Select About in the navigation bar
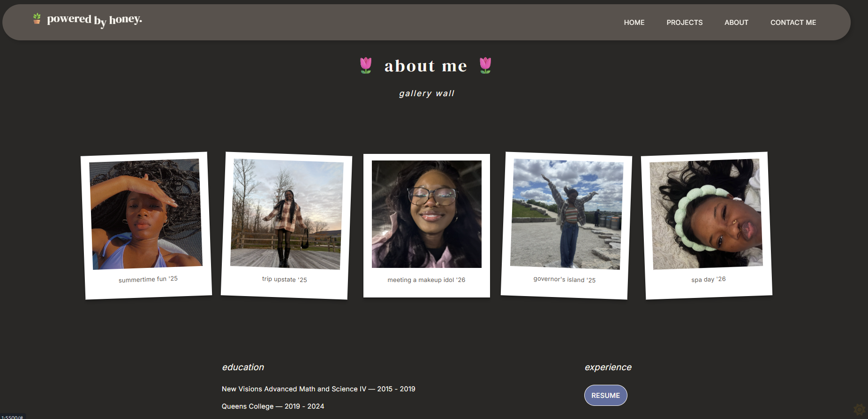Image resolution: width=868 pixels, height=419 pixels. pyautogui.click(x=736, y=23)
